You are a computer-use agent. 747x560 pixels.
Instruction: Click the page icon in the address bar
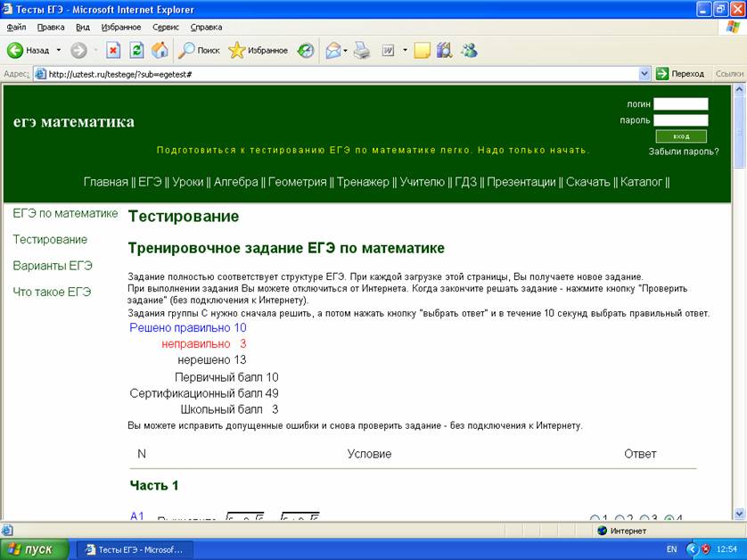tap(41, 74)
